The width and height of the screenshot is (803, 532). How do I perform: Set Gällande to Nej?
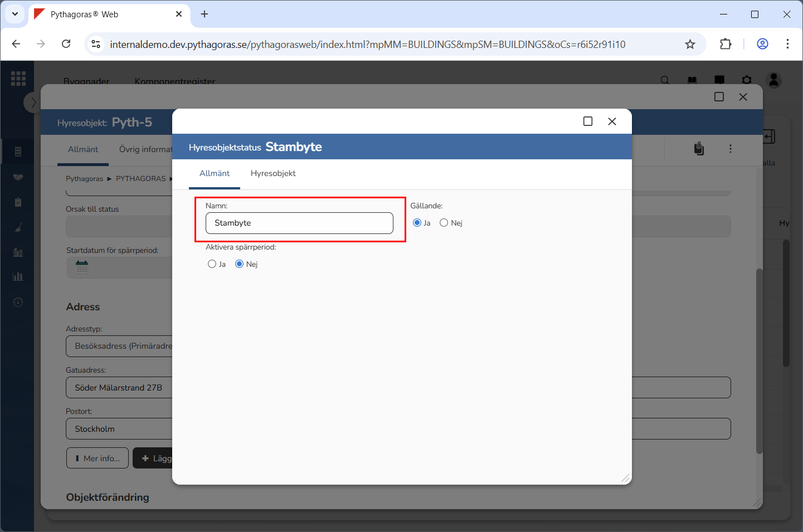444,223
